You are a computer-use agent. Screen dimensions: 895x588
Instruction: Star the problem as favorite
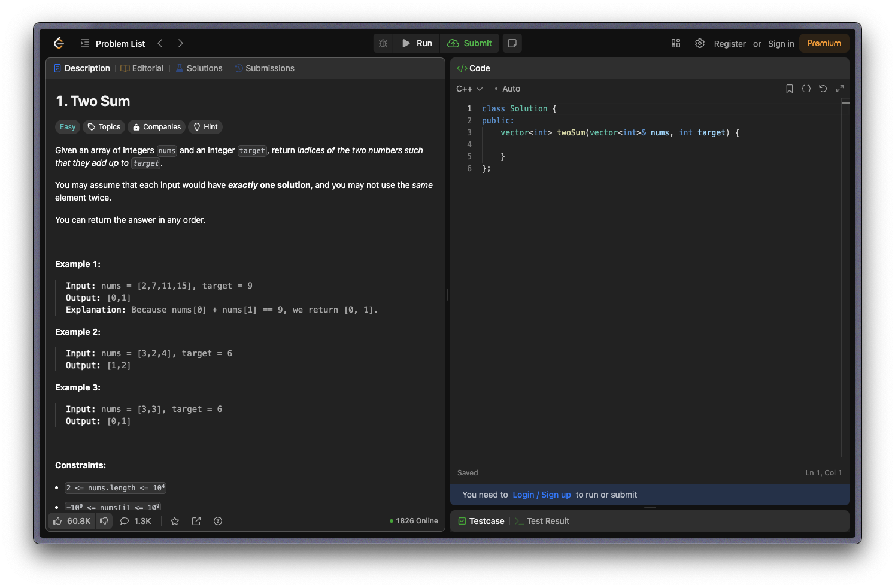175,521
